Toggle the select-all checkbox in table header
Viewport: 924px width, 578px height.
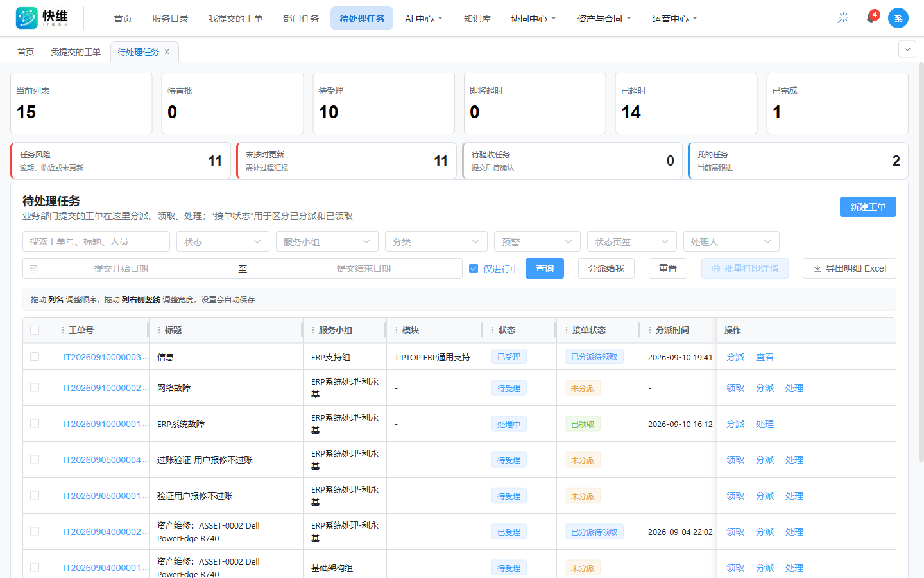point(35,330)
